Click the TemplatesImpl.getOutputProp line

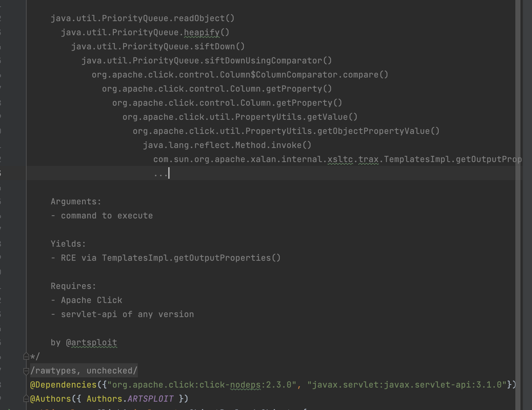337,159
